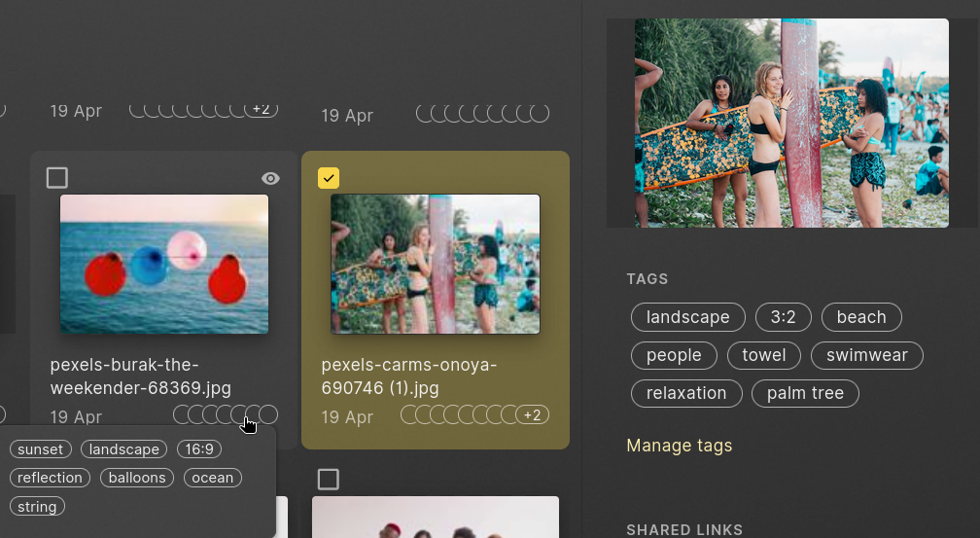This screenshot has width=980, height=538.
Task: Click the tag circles on the balloons card
Action: pos(226,414)
